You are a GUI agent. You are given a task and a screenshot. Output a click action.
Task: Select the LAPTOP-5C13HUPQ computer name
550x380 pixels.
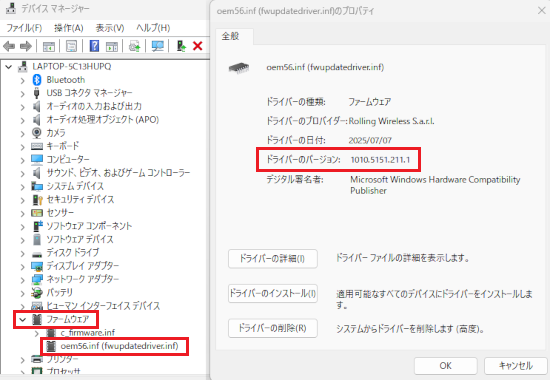coord(72,66)
